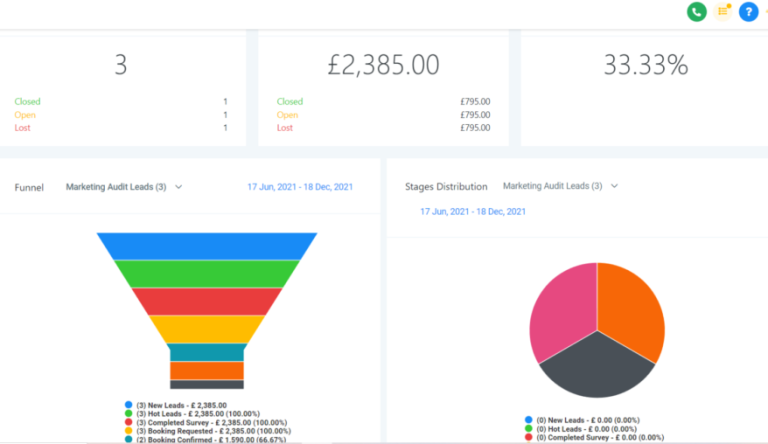
Task: Click the pink pie chart slice
Action: [x=562, y=310]
